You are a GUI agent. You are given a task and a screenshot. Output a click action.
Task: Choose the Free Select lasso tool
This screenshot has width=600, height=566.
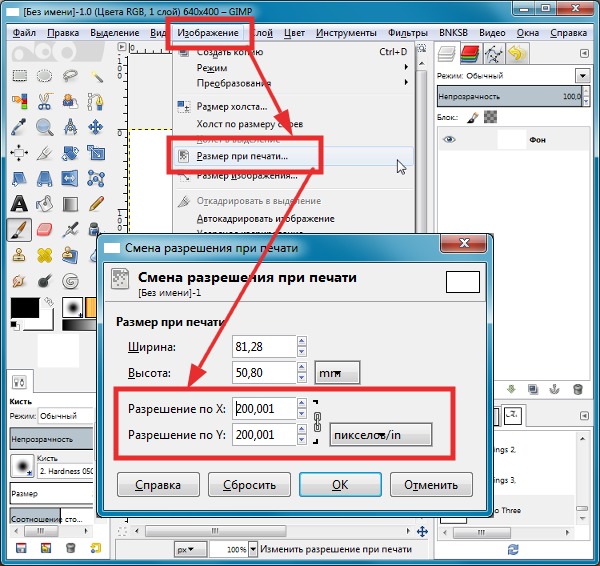point(70,76)
